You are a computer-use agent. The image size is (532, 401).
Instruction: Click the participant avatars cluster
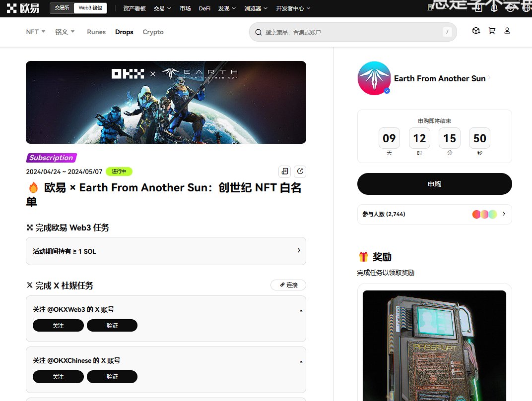coord(484,214)
